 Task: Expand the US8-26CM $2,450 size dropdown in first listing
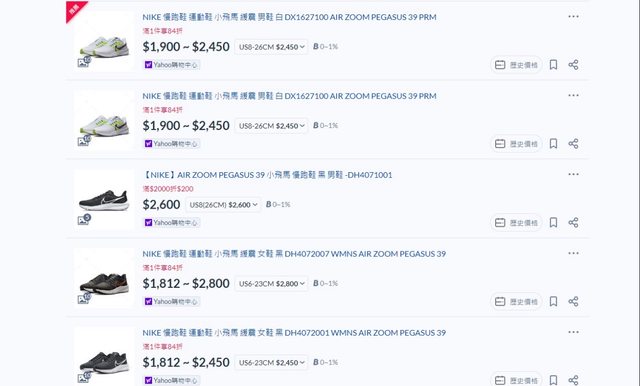(x=271, y=47)
